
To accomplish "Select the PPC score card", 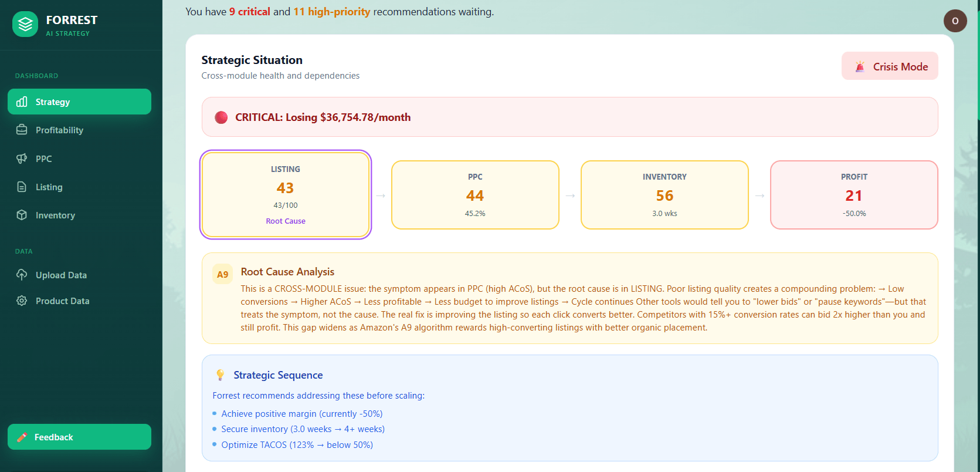I will point(475,195).
